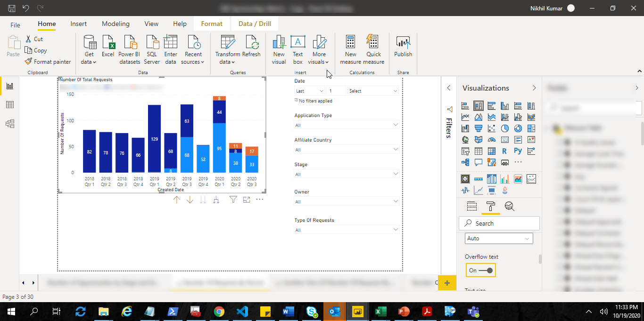Open Visual Studio Code from taskbar
The image size is (644, 321).
(x=242, y=312)
